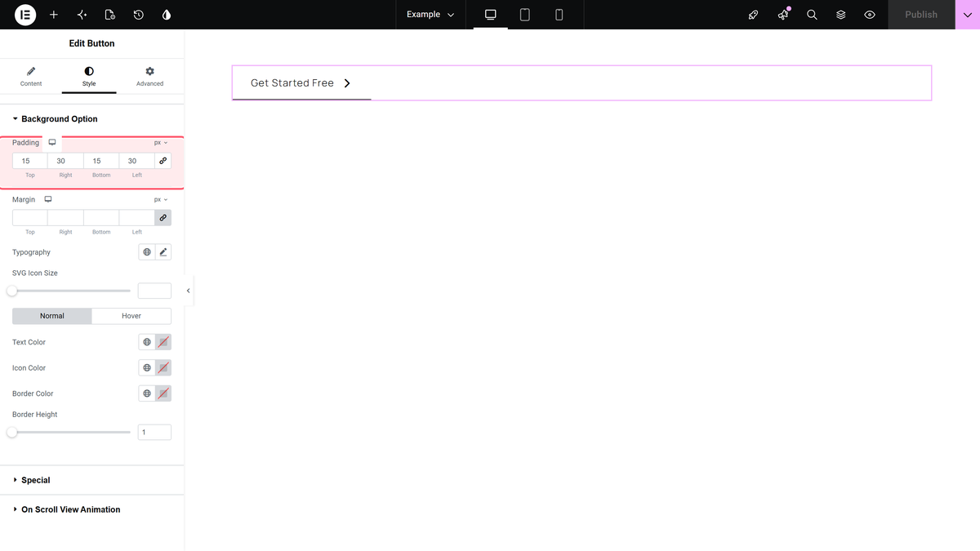Viewport: 980px width, 551px height.
Task: Open the finder search icon
Action: 812,15
